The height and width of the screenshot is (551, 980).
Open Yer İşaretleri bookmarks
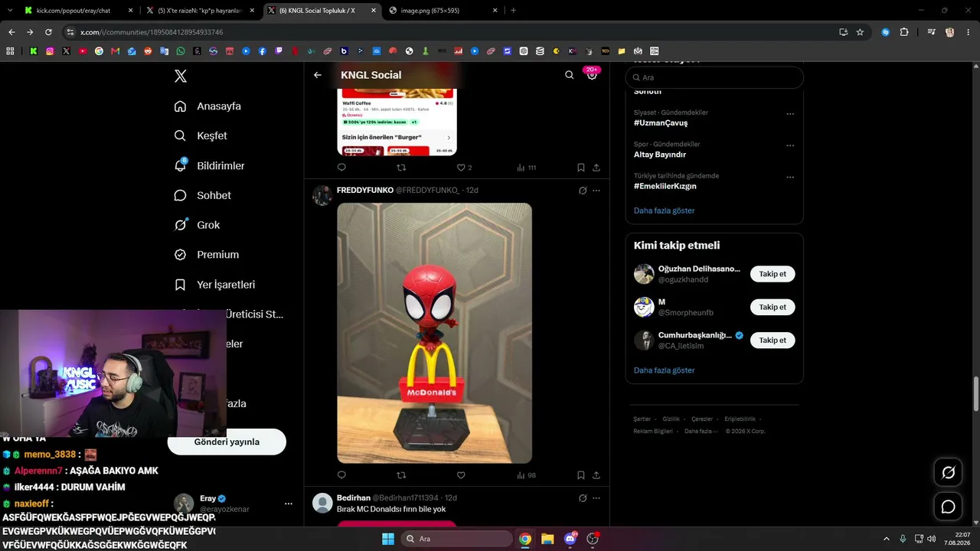coord(214,285)
